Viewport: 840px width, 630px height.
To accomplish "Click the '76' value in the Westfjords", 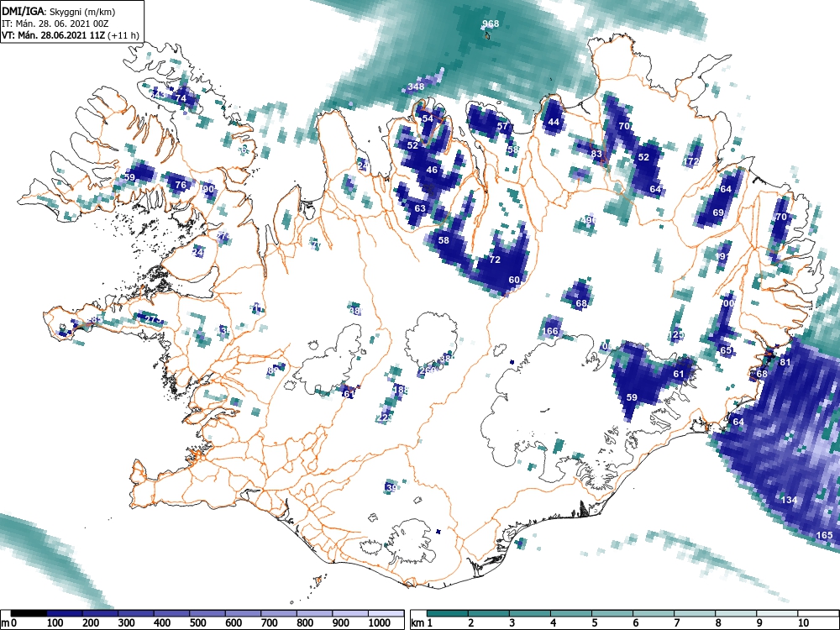I will pos(181,185).
